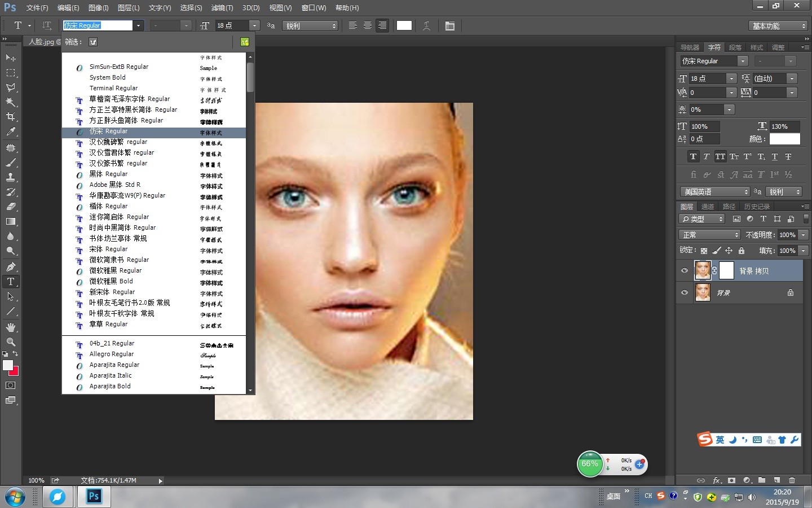Select the SimSun-ExtB Regular font from the list

pos(118,67)
